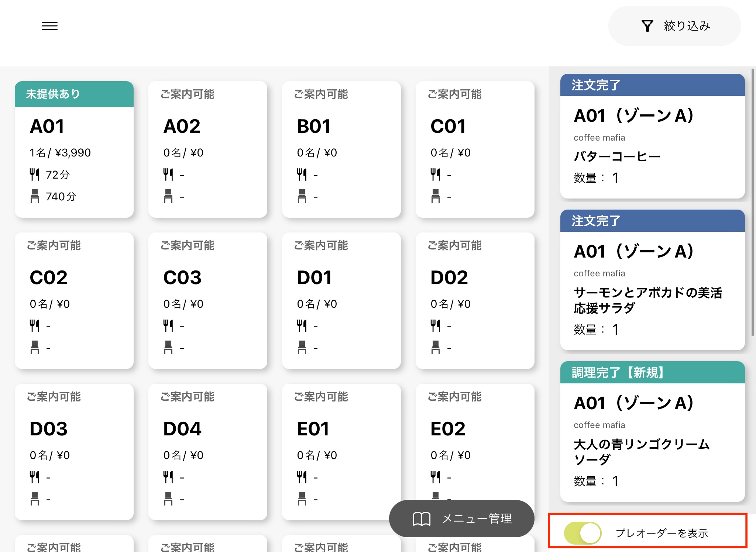Click the chair icon on table C03

tap(168, 348)
